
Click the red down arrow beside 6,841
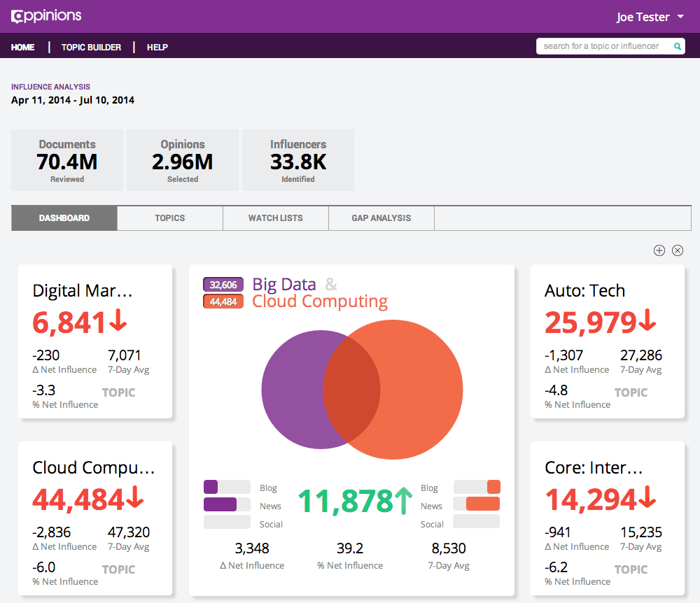pos(118,321)
